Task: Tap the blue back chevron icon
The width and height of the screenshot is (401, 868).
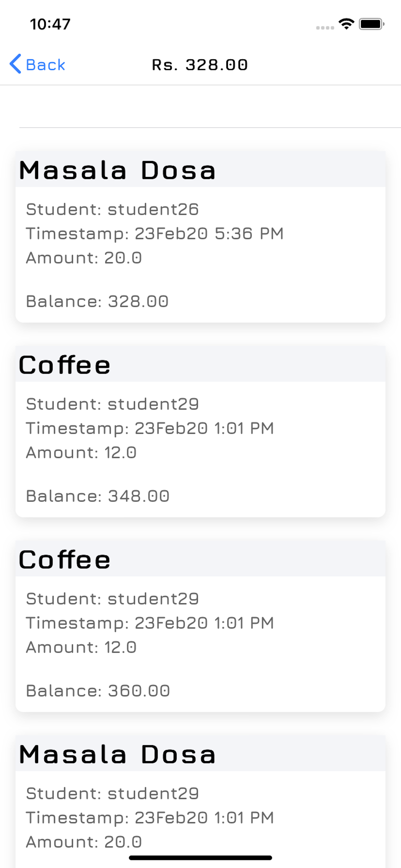Action: (x=15, y=64)
